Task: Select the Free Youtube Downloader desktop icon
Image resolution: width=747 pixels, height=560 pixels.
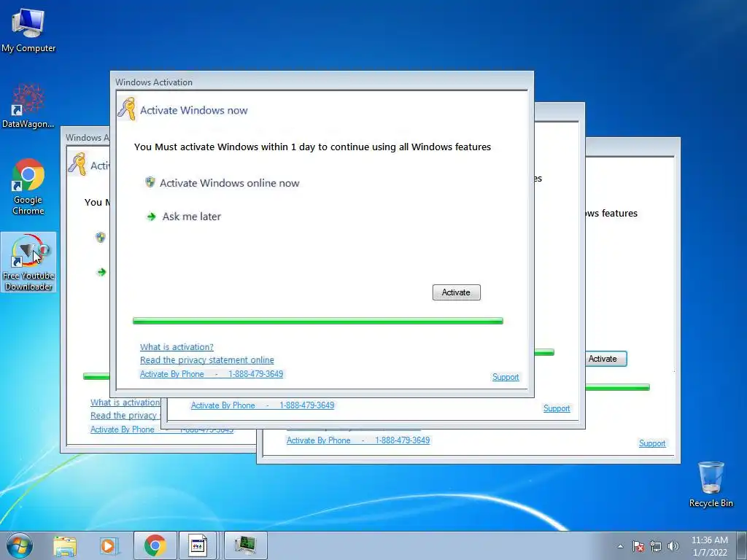Action: [28, 262]
